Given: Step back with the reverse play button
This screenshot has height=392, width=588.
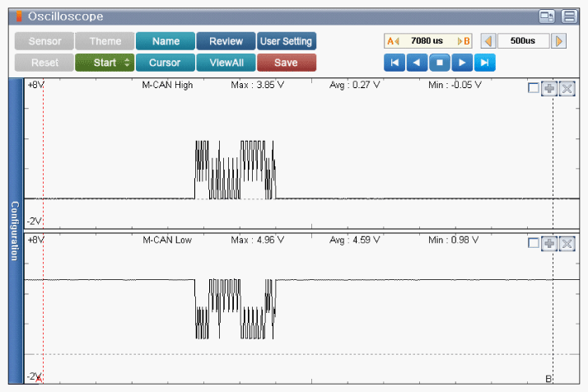Looking at the screenshot, I should tap(418, 63).
